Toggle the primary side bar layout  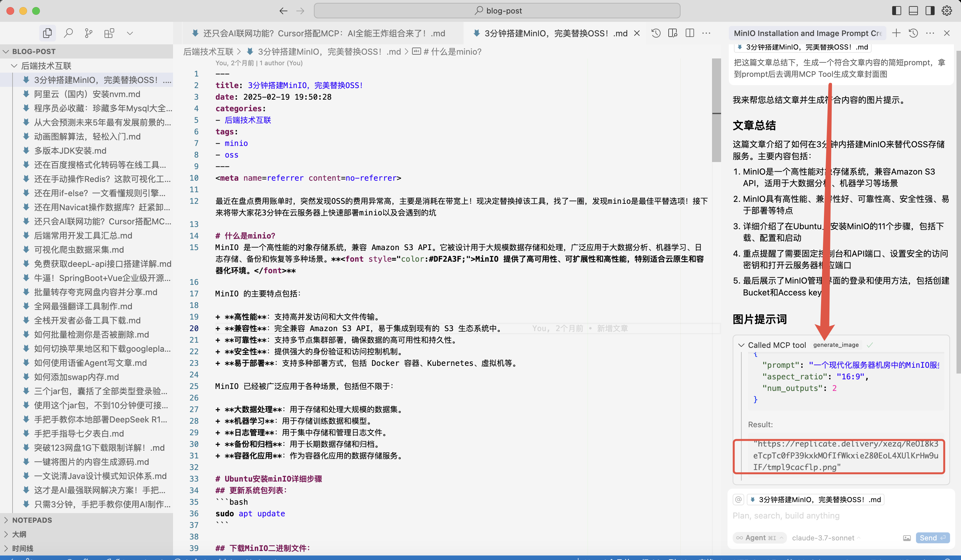pos(897,11)
